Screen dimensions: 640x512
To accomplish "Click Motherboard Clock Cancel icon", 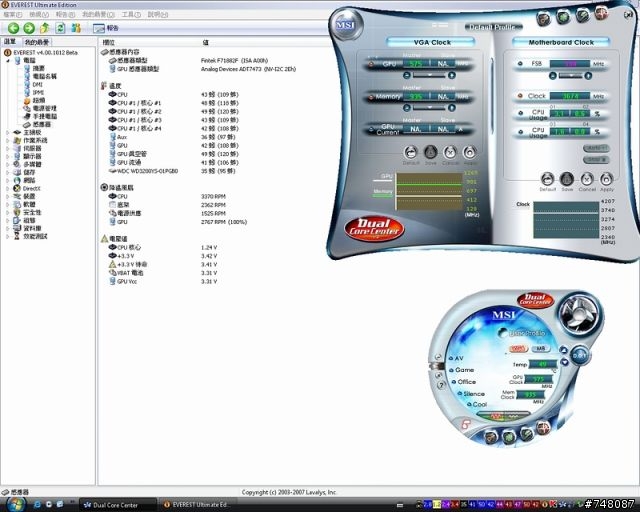I will (587, 179).
